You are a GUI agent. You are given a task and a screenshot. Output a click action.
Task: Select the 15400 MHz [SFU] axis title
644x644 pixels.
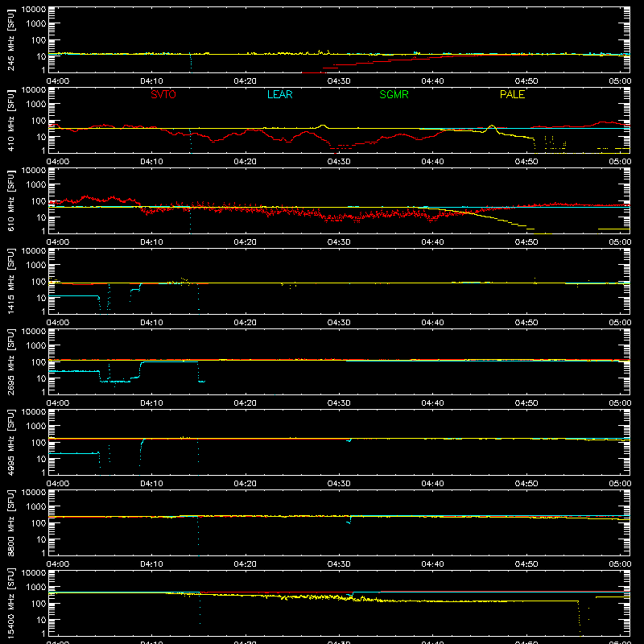pyautogui.click(x=11, y=603)
